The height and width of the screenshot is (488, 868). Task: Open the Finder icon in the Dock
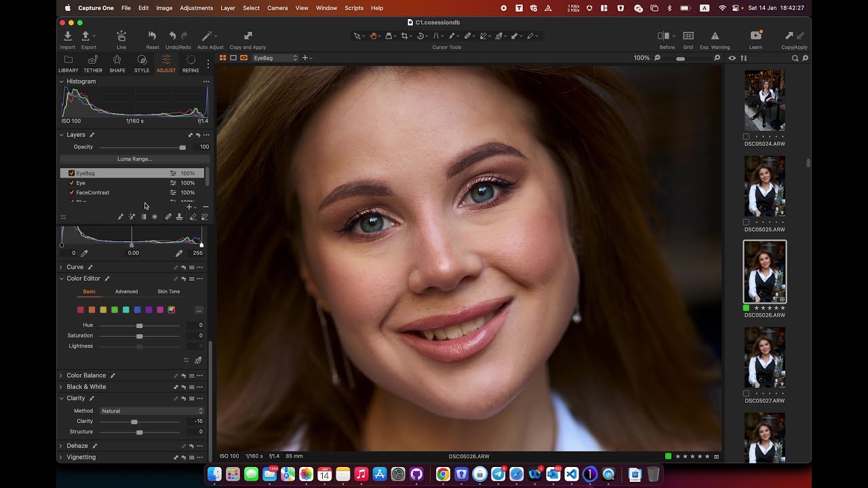pyautogui.click(x=214, y=474)
